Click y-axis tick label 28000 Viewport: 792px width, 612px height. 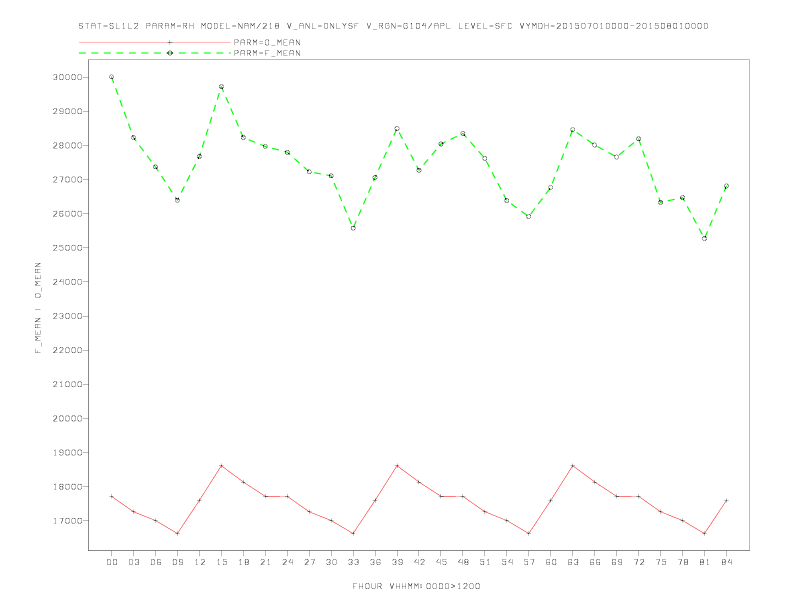coord(67,145)
